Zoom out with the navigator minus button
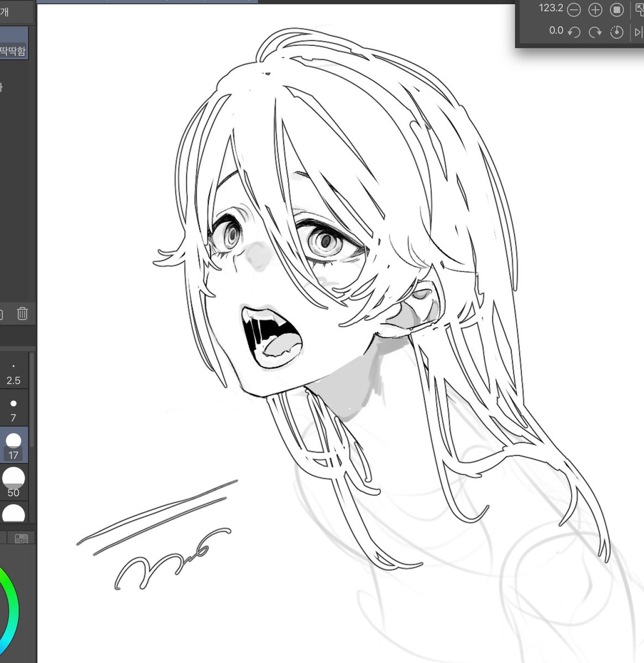This screenshot has height=663, width=644. tap(574, 10)
